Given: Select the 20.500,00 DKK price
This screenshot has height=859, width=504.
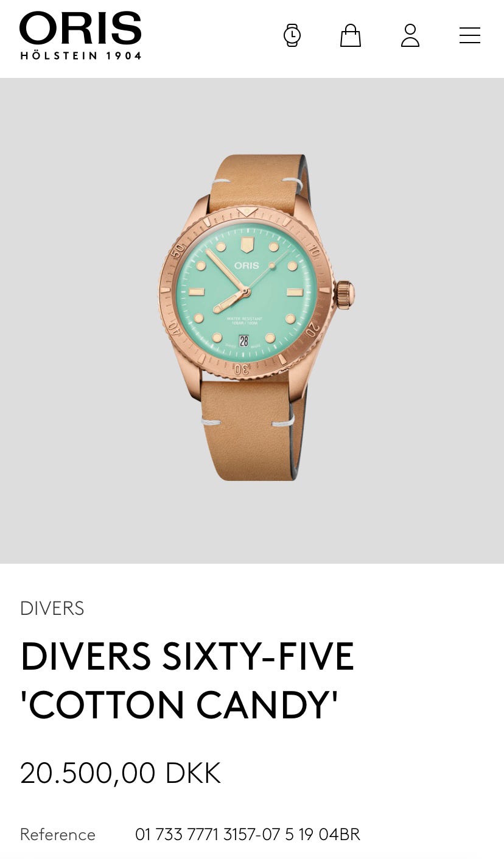Looking at the screenshot, I should 121,773.
